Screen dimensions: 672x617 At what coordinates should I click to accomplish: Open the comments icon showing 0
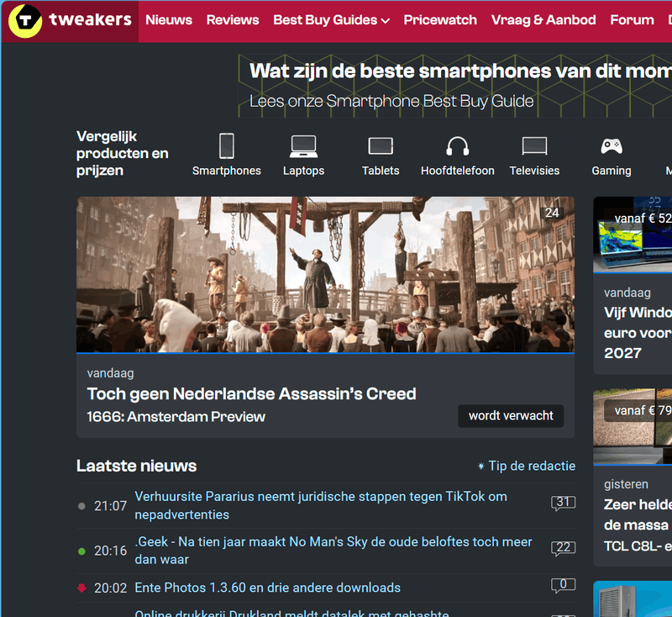pyautogui.click(x=563, y=585)
